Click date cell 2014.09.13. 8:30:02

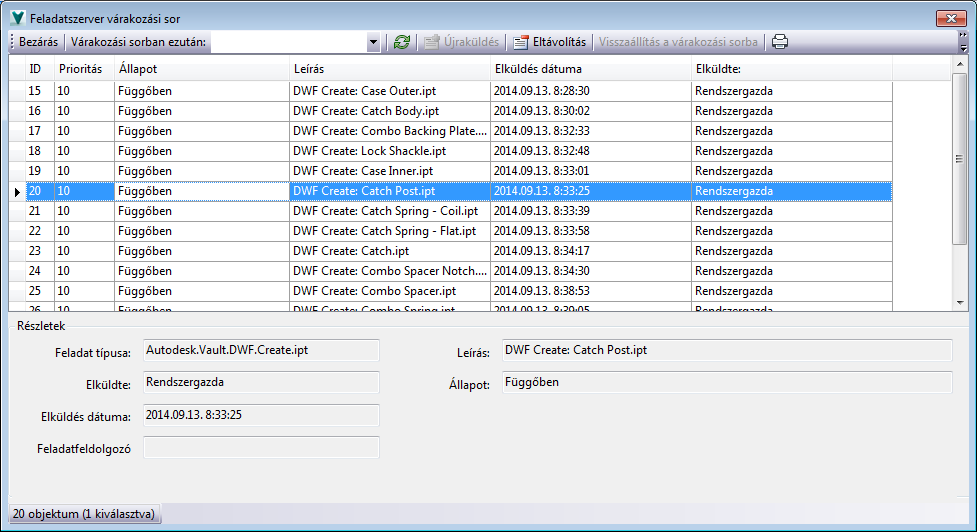(x=591, y=111)
